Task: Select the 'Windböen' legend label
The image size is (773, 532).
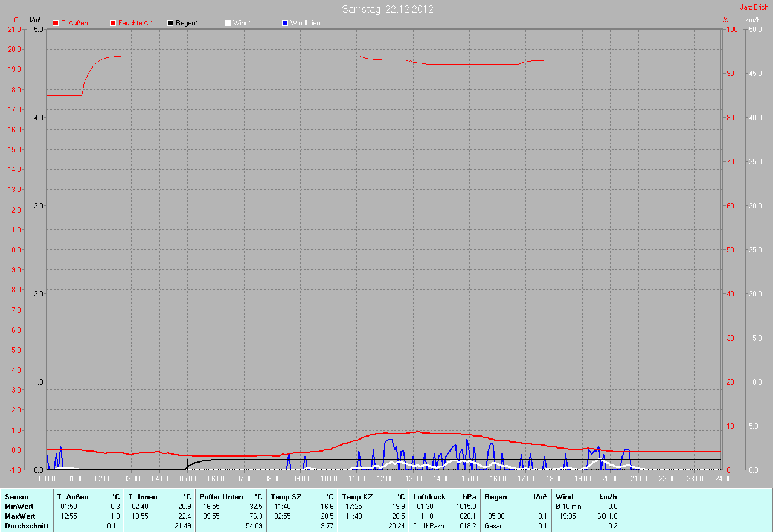Action: tap(306, 23)
